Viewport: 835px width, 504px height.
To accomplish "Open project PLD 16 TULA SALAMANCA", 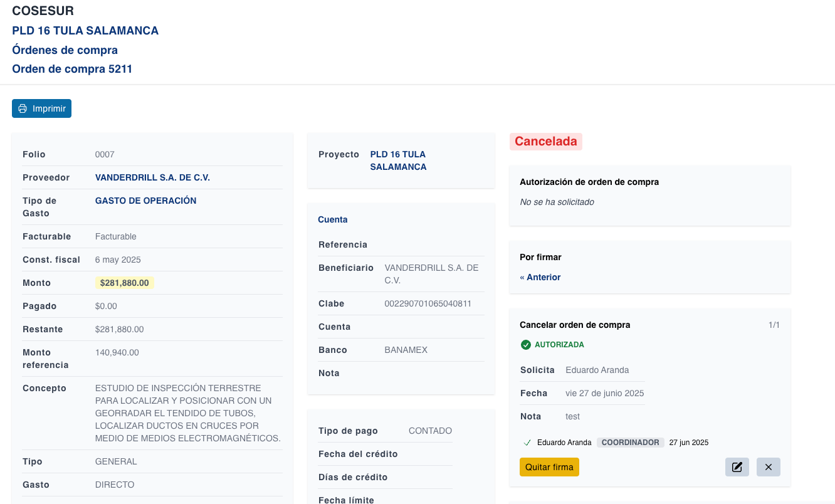I will tap(398, 160).
